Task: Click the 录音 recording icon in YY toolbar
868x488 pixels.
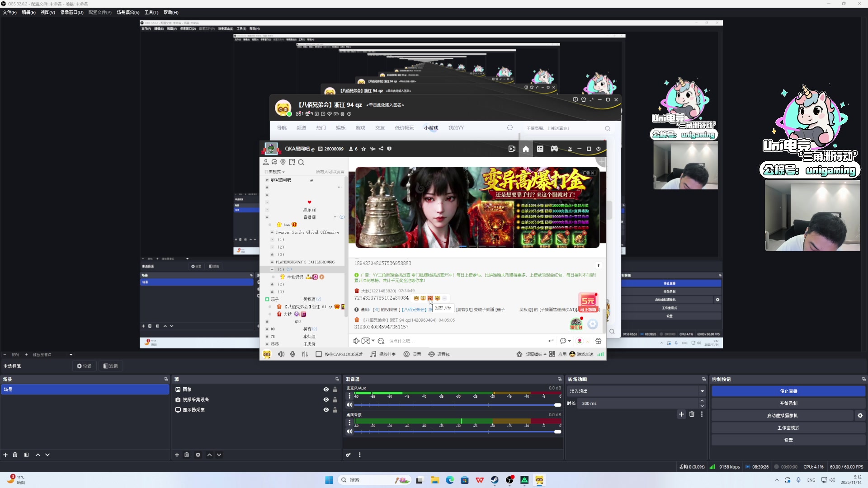Action: pos(412,354)
